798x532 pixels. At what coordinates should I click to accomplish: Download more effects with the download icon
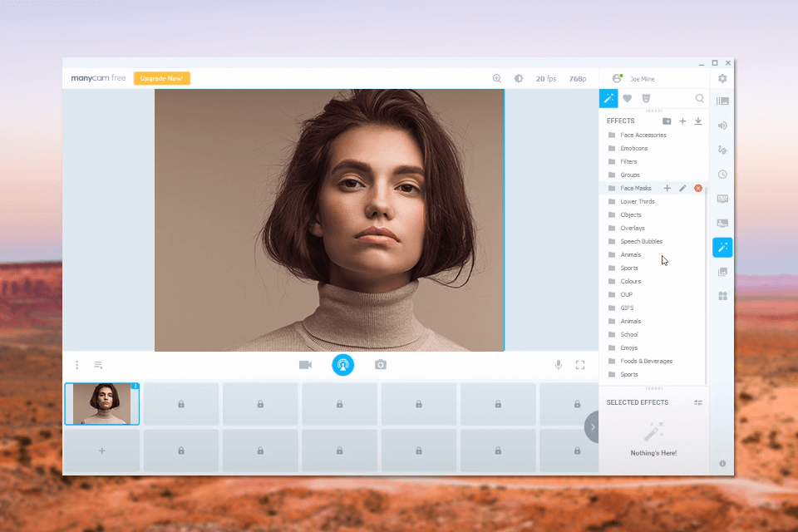[698, 121]
